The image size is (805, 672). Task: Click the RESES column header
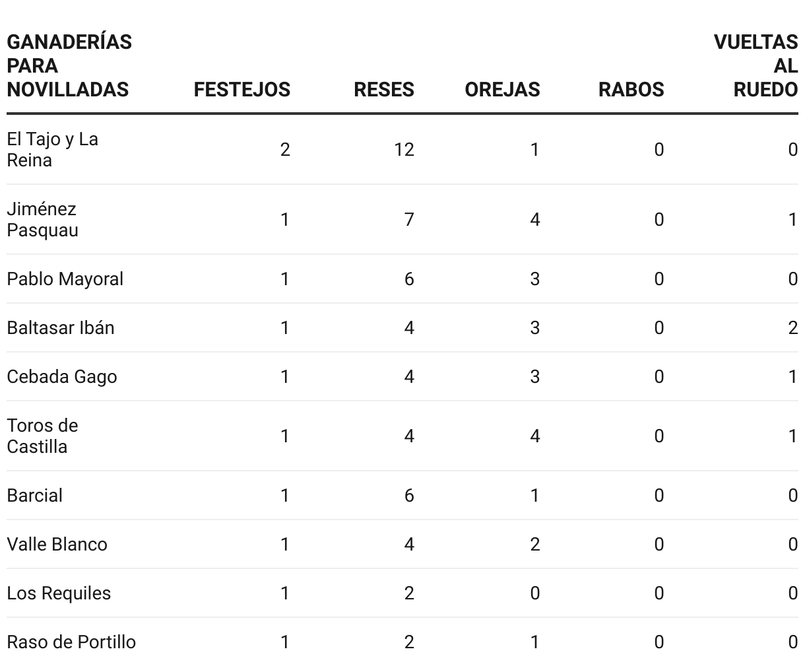pos(384,90)
